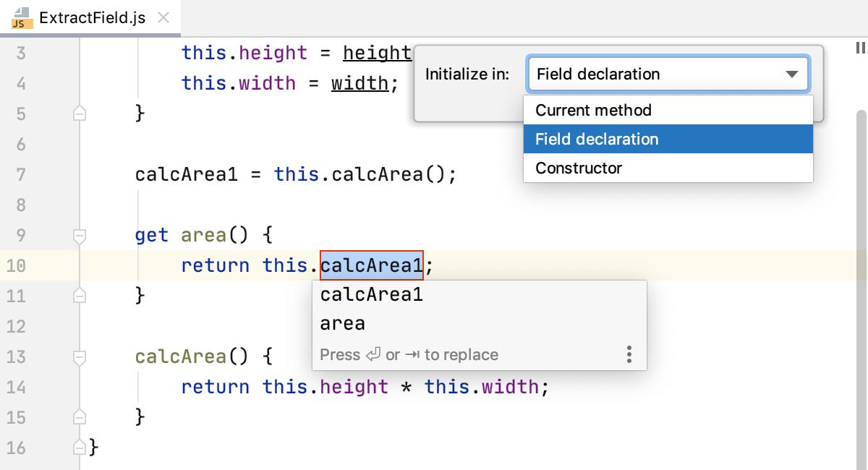
Task: Click the fold marker beside line 5
Action: pyautogui.click(x=79, y=113)
